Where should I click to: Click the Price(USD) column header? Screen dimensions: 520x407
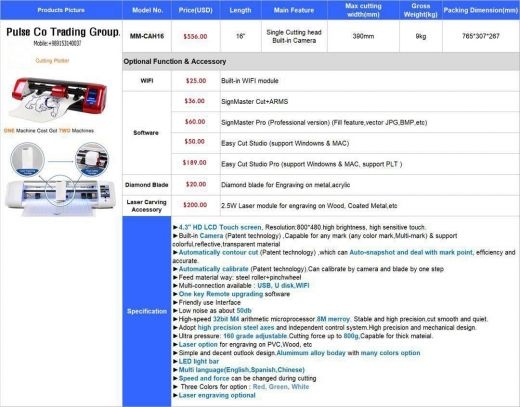point(195,10)
